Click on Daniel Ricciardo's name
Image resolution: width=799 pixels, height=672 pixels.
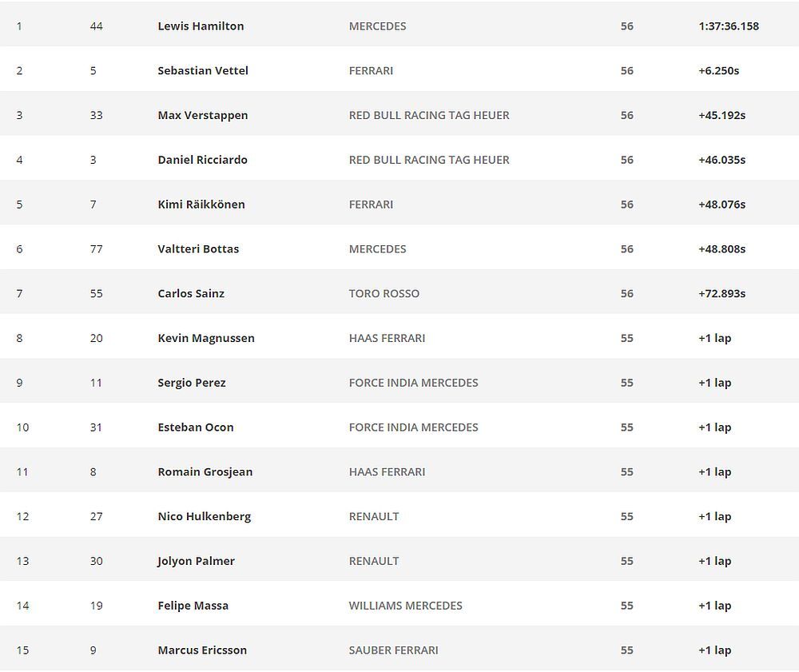202,160
